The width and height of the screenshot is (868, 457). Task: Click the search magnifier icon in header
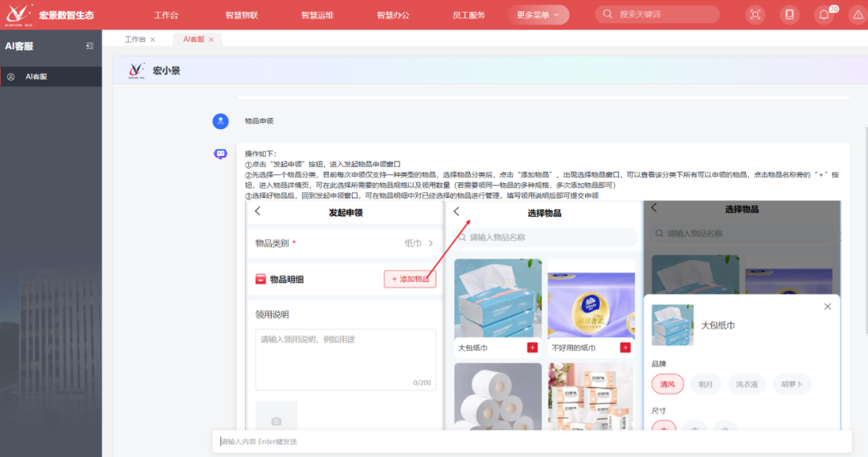[x=608, y=14]
